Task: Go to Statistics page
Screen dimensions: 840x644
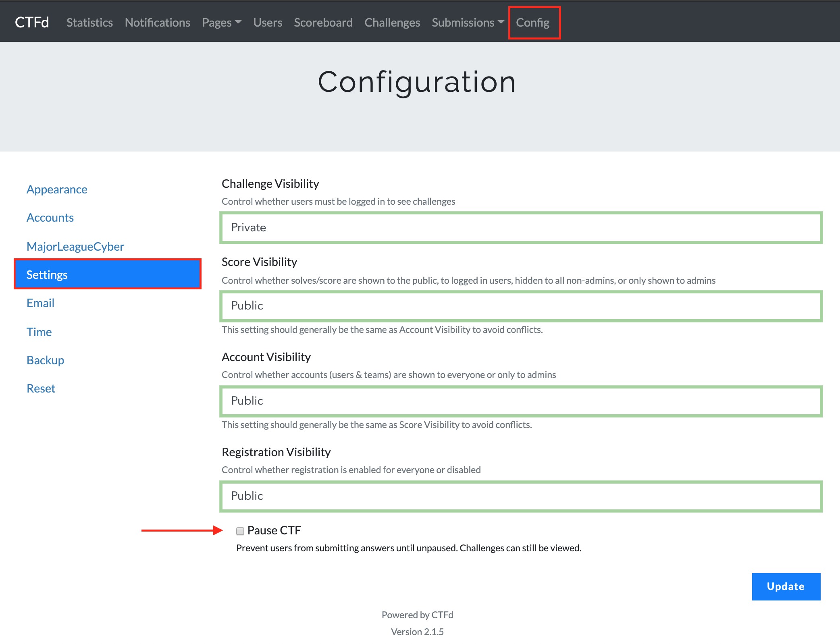Action: click(x=89, y=23)
